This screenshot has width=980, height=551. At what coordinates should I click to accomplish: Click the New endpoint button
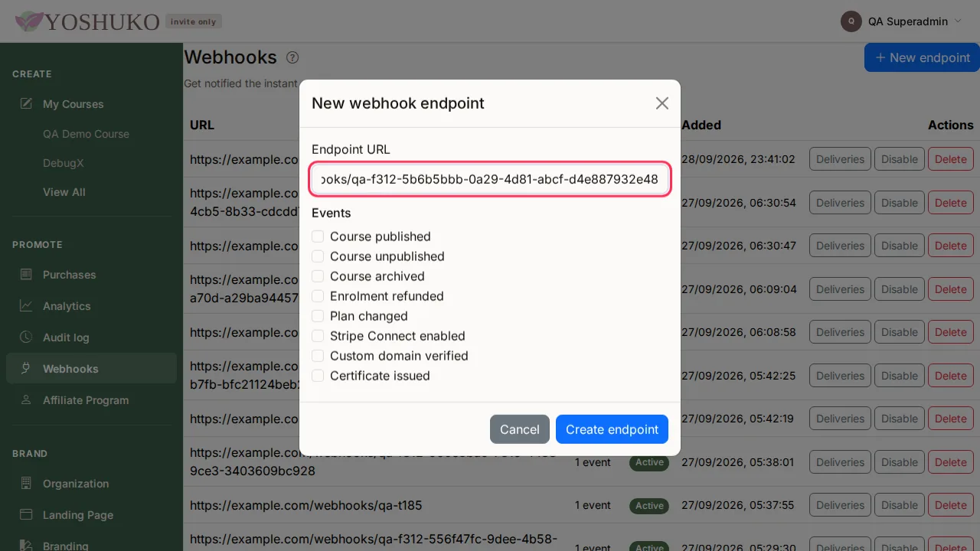pos(922,57)
